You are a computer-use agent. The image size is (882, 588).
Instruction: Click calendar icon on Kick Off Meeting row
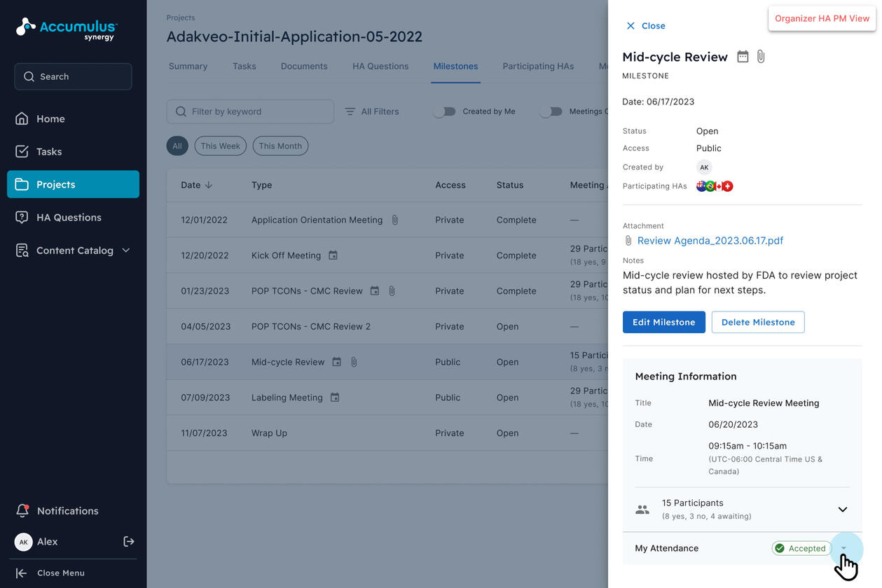click(x=333, y=255)
